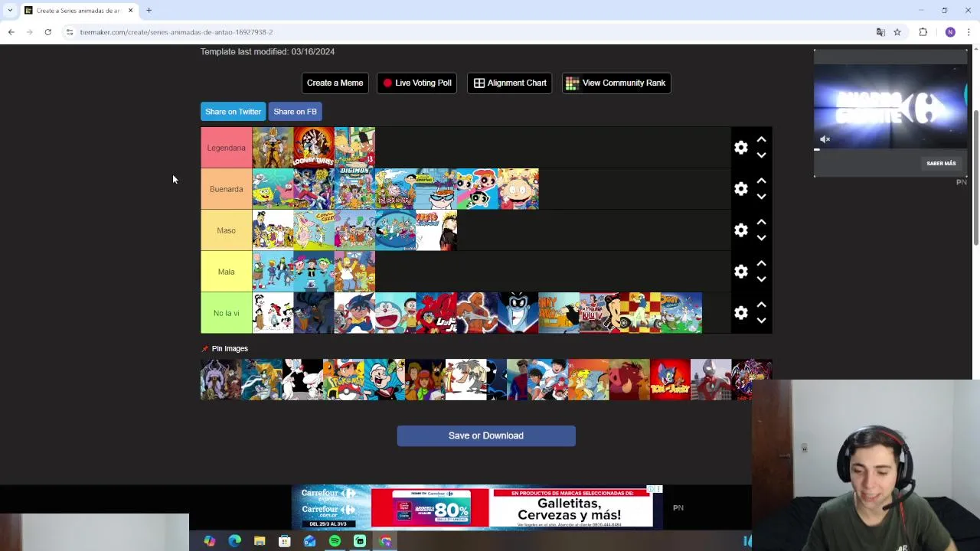Screen dimensions: 980x551
Task: Open settings gear for Buenarda row
Action: (x=740, y=189)
